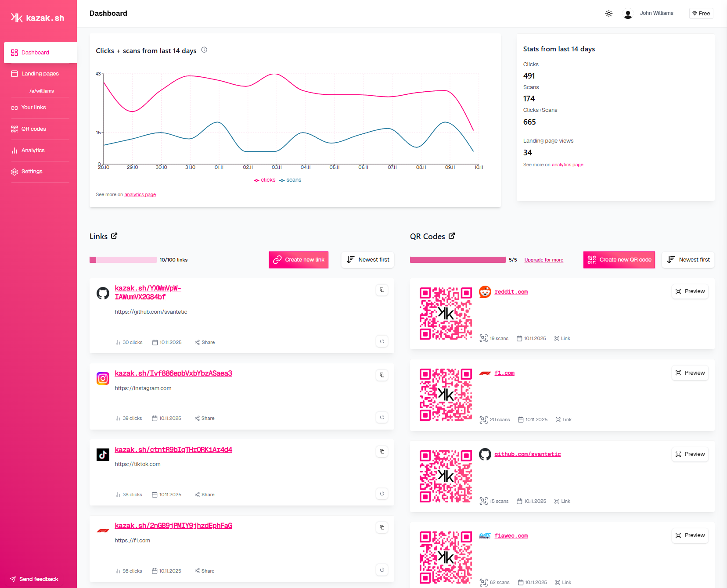
Task: Click Create new link button
Action: click(299, 260)
